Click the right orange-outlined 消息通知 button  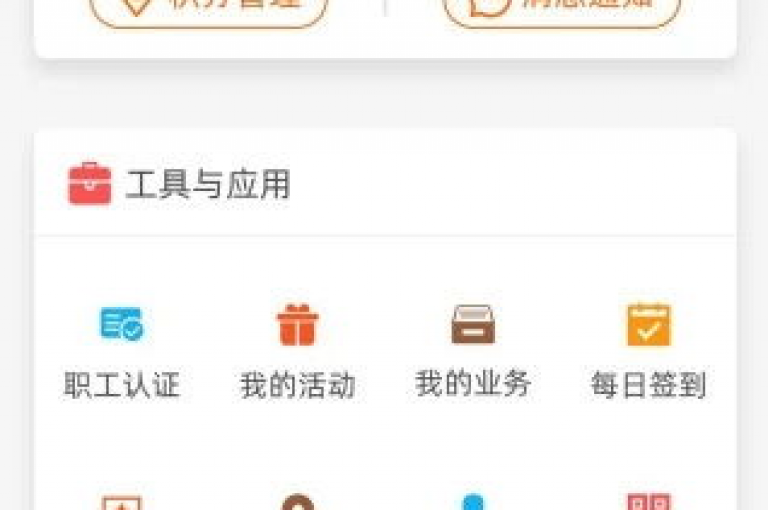click(x=561, y=10)
